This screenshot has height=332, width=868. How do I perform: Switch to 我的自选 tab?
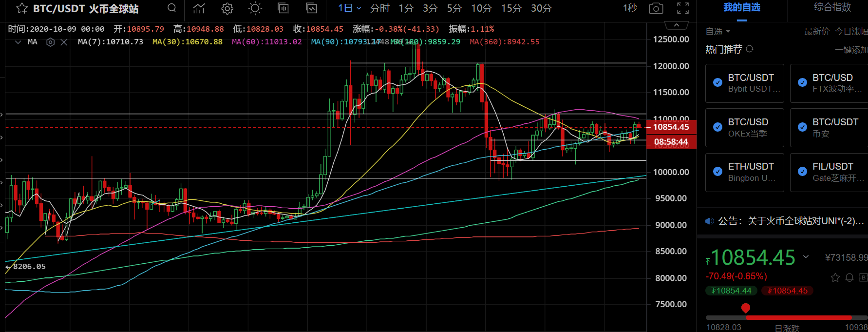(x=742, y=8)
